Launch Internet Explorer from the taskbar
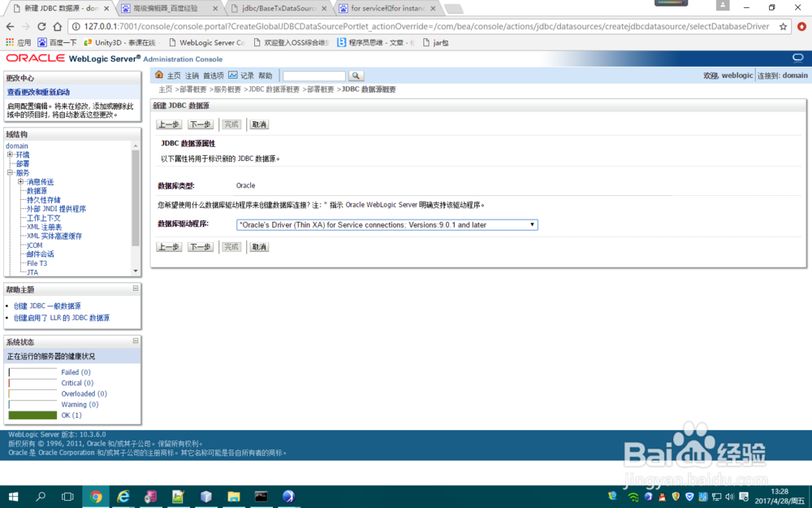The width and height of the screenshot is (812, 508). click(123, 497)
